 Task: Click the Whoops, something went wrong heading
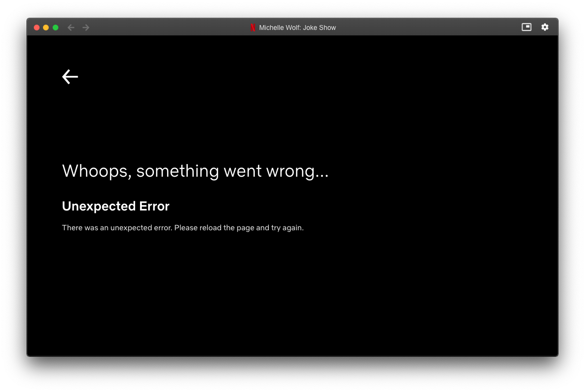(195, 171)
